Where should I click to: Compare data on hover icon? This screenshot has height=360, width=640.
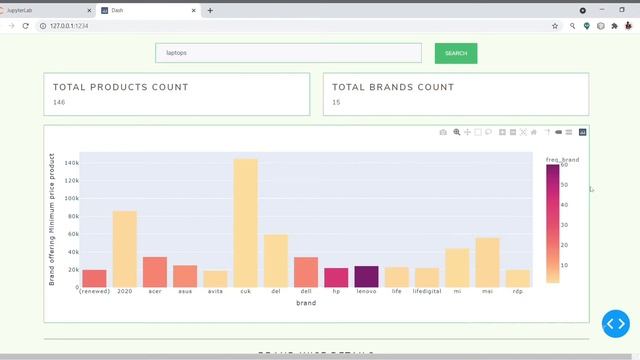pyautogui.click(x=569, y=132)
